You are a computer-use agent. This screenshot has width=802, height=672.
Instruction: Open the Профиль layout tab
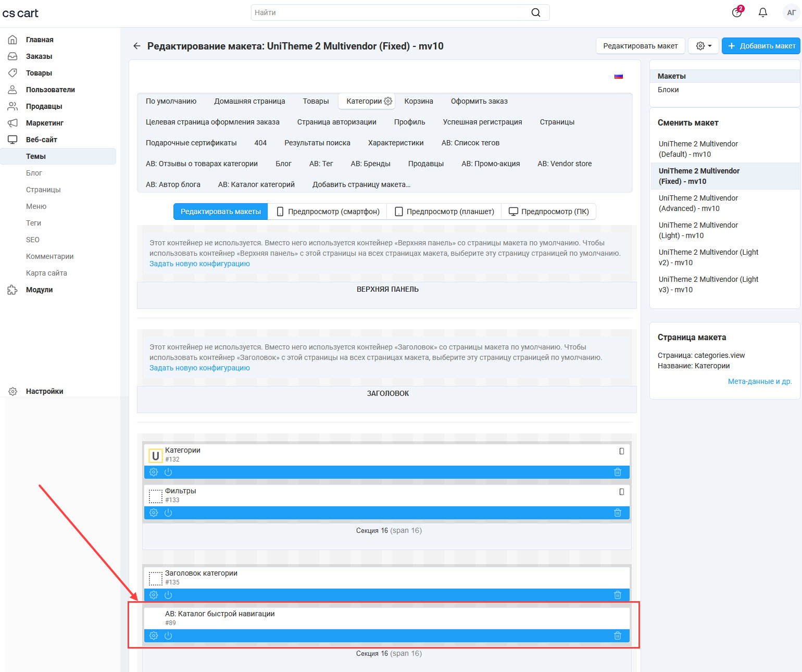click(x=410, y=122)
